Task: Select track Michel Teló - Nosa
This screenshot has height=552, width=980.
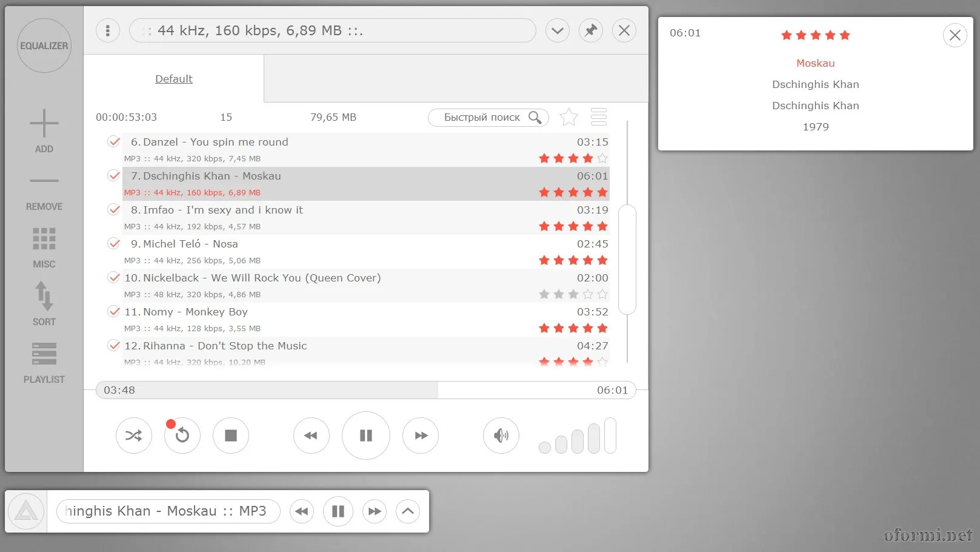Action: coord(366,252)
